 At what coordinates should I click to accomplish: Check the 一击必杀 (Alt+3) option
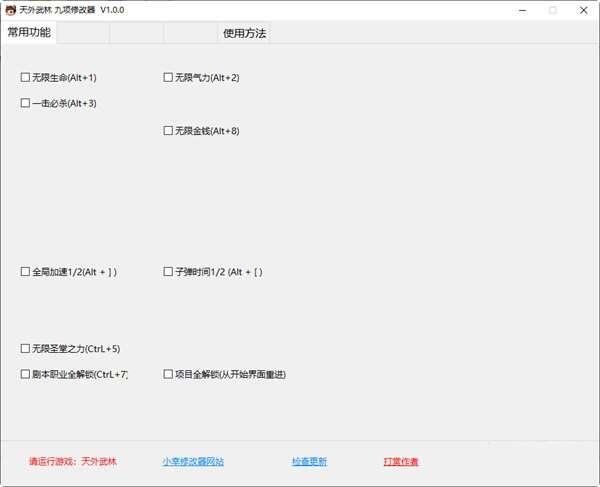[26, 103]
